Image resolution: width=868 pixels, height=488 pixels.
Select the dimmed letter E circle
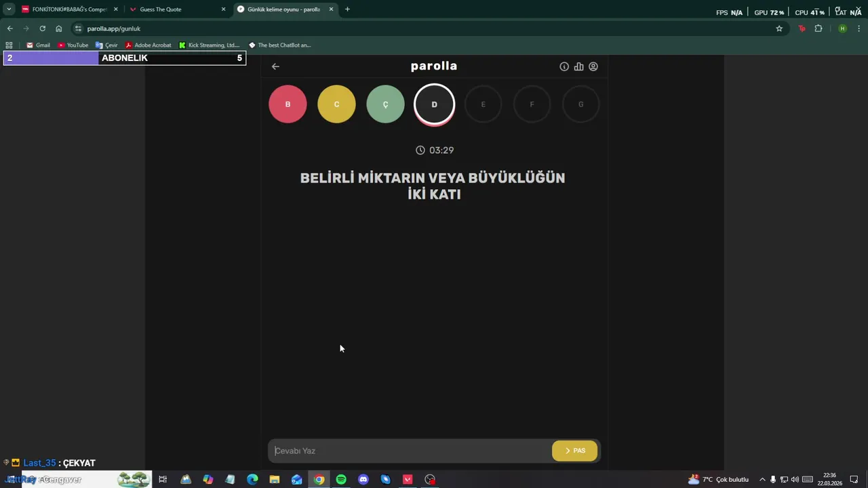tap(483, 104)
